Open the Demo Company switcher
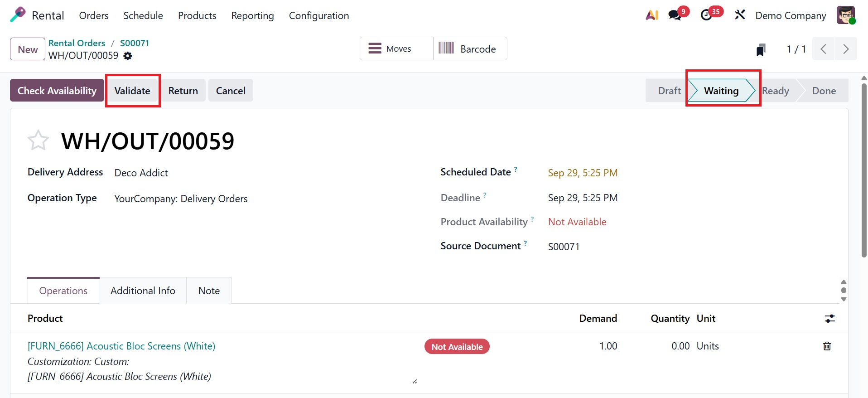868x398 pixels. [x=791, y=15]
